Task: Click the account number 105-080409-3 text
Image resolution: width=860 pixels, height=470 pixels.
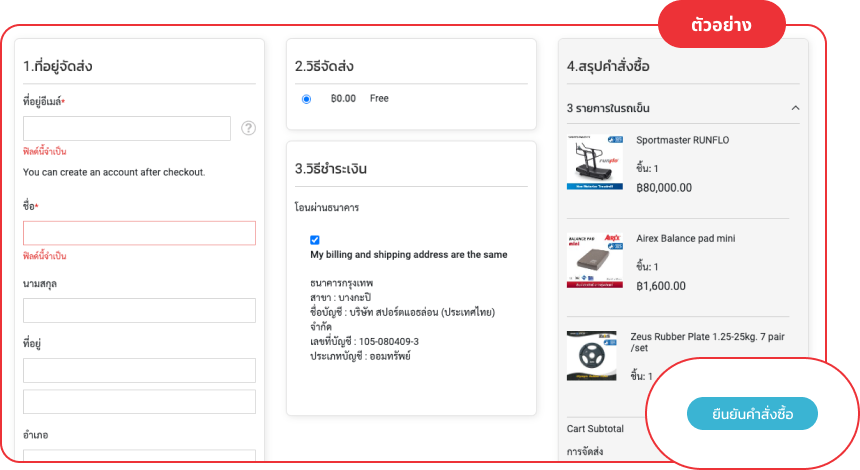Action: tap(389, 342)
